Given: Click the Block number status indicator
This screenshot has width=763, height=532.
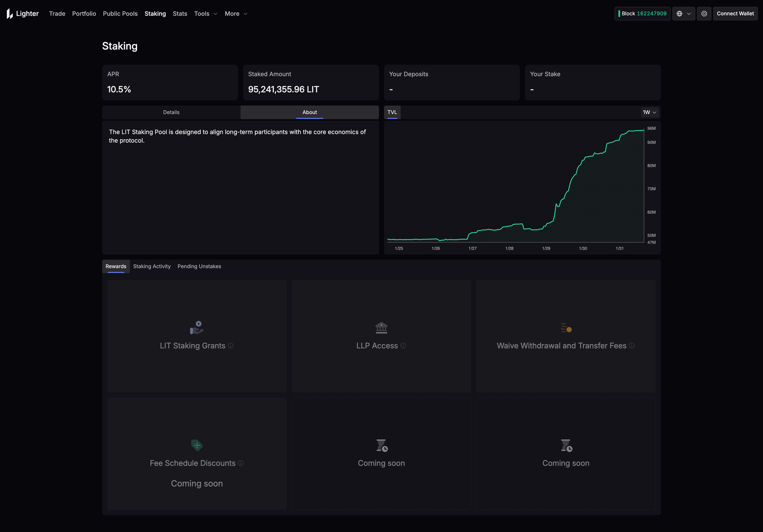Looking at the screenshot, I should pyautogui.click(x=642, y=14).
